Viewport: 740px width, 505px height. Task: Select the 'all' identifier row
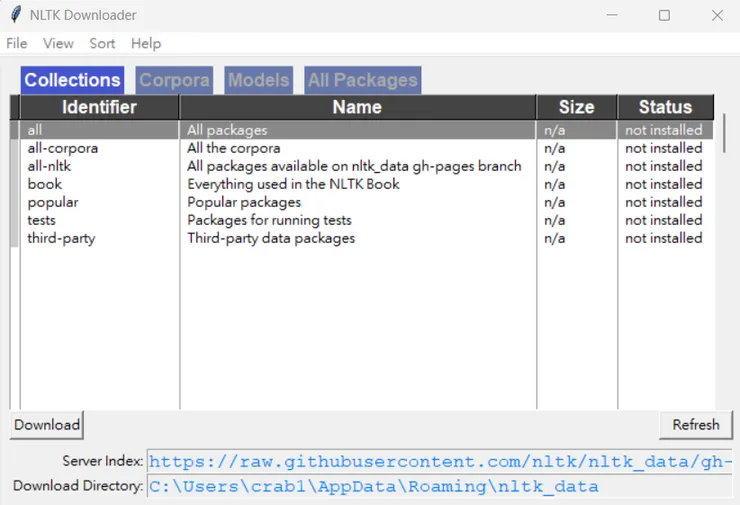coord(362,130)
